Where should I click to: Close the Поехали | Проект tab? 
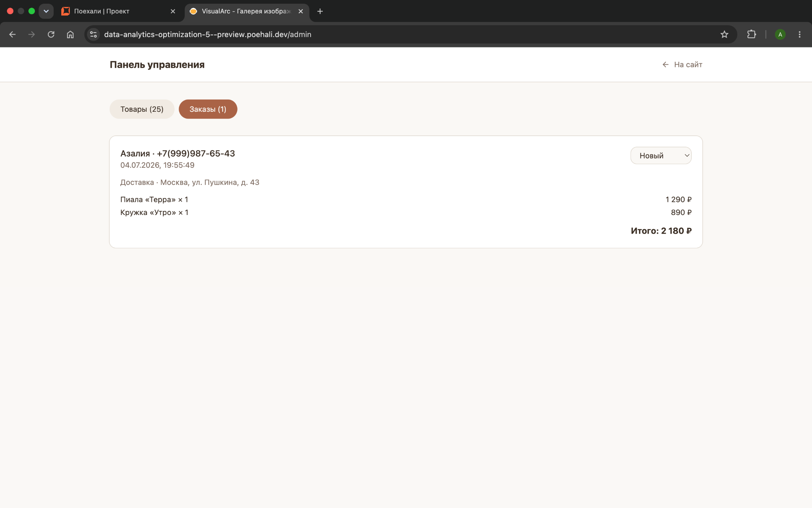pyautogui.click(x=173, y=11)
